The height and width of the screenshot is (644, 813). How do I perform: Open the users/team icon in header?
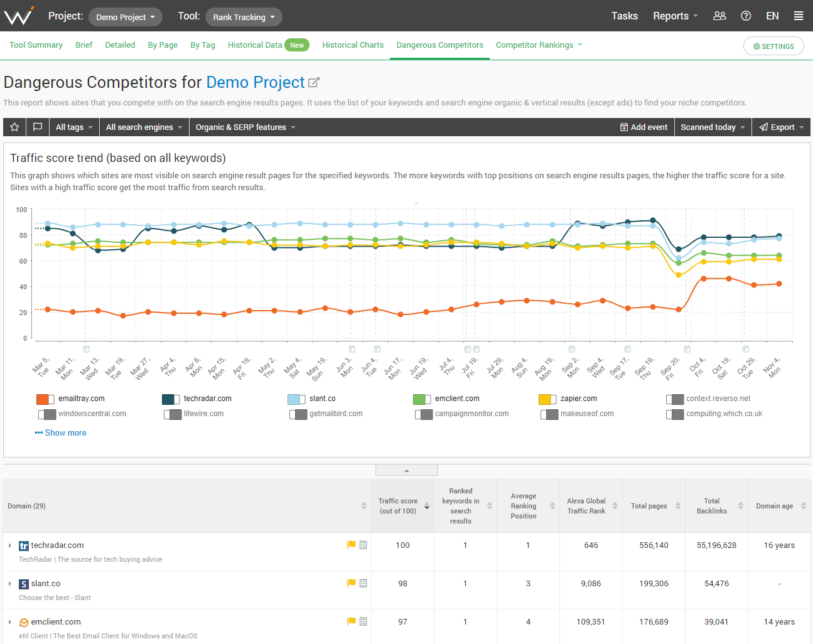[x=719, y=16]
